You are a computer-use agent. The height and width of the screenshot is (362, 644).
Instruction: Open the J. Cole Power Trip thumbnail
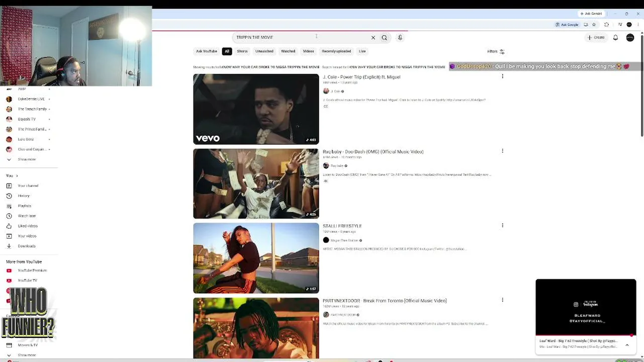256,109
